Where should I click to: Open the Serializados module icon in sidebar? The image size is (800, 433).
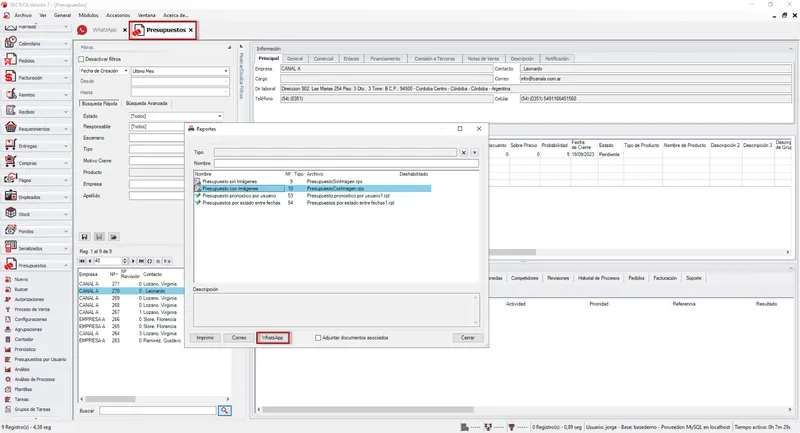pyautogui.click(x=10, y=248)
